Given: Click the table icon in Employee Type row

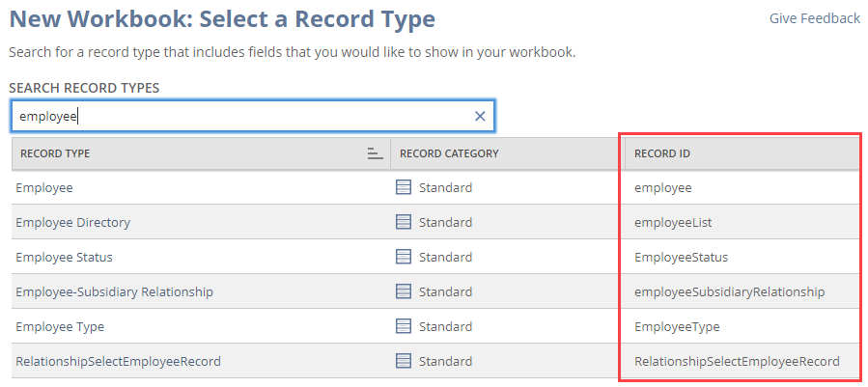Looking at the screenshot, I should [x=404, y=326].
